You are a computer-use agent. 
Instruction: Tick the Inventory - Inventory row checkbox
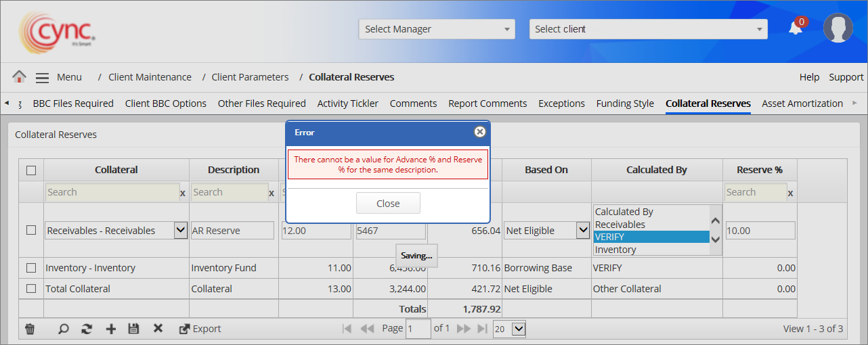[x=31, y=268]
